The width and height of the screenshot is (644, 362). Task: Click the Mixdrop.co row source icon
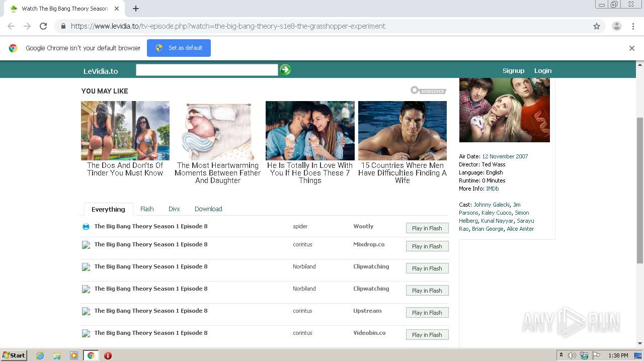pyautogui.click(x=86, y=245)
